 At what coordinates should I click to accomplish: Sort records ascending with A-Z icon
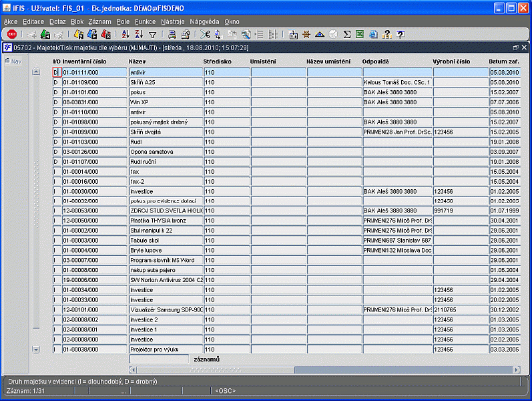(x=125, y=34)
